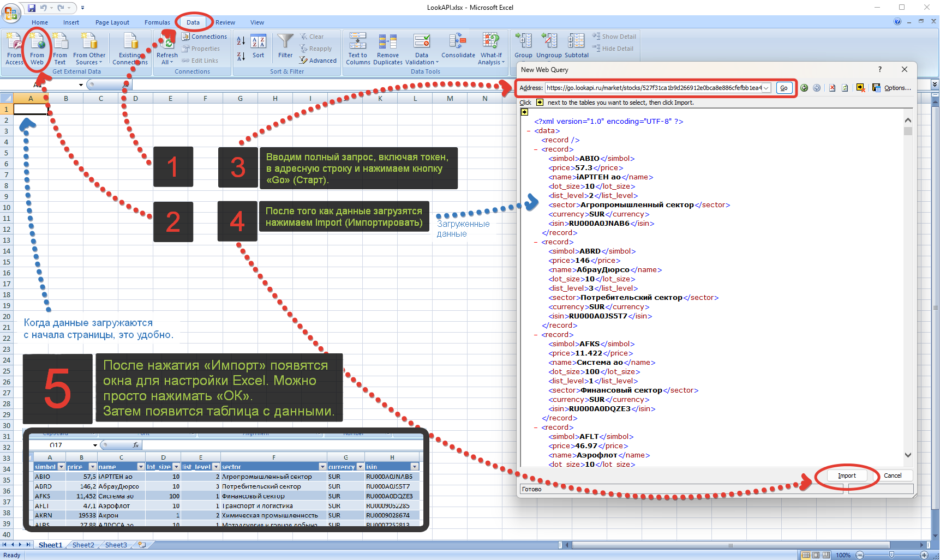
Task: Open Existing Connections
Action: tap(130, 49)
